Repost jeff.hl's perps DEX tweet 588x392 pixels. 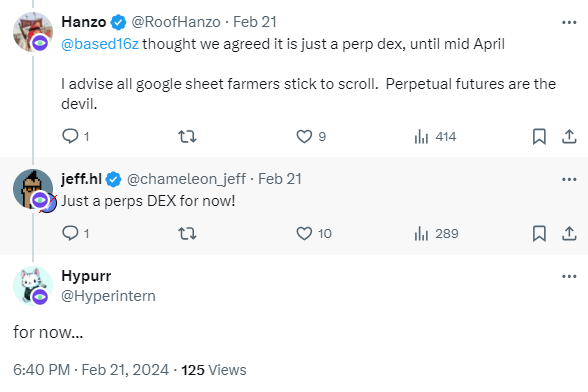[187, 233]
